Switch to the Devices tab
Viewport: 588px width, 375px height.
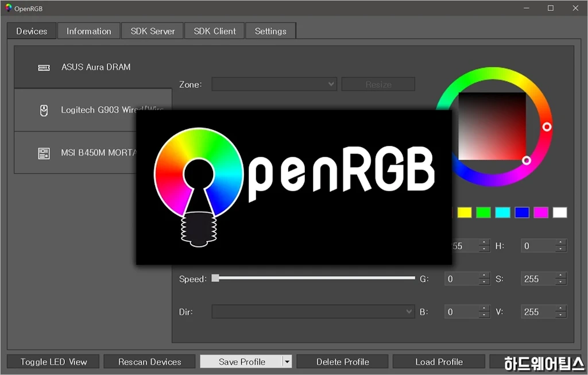[32, 31]
